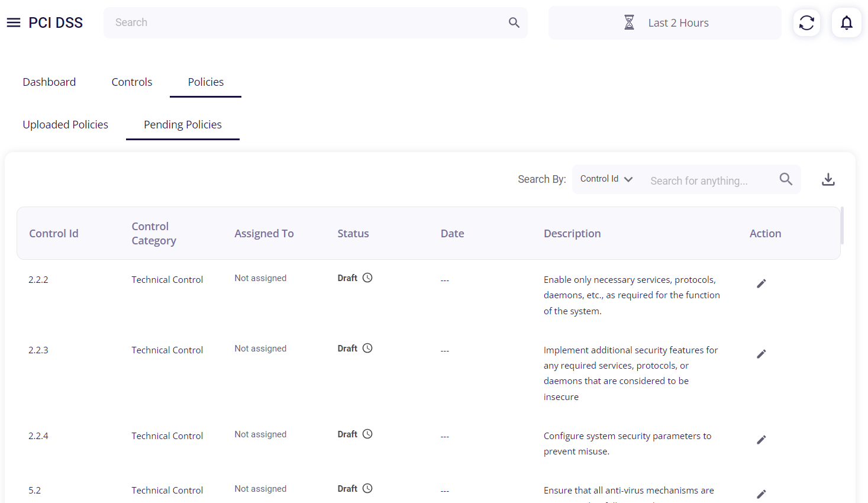Click the Draft status of row 2.2.3

point(347,349)
